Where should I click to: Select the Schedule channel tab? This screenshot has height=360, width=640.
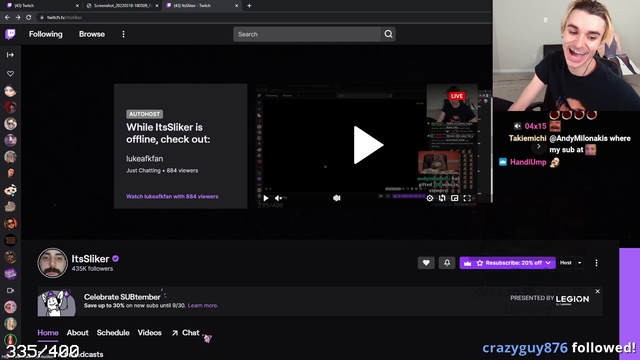tap(113, 333)
